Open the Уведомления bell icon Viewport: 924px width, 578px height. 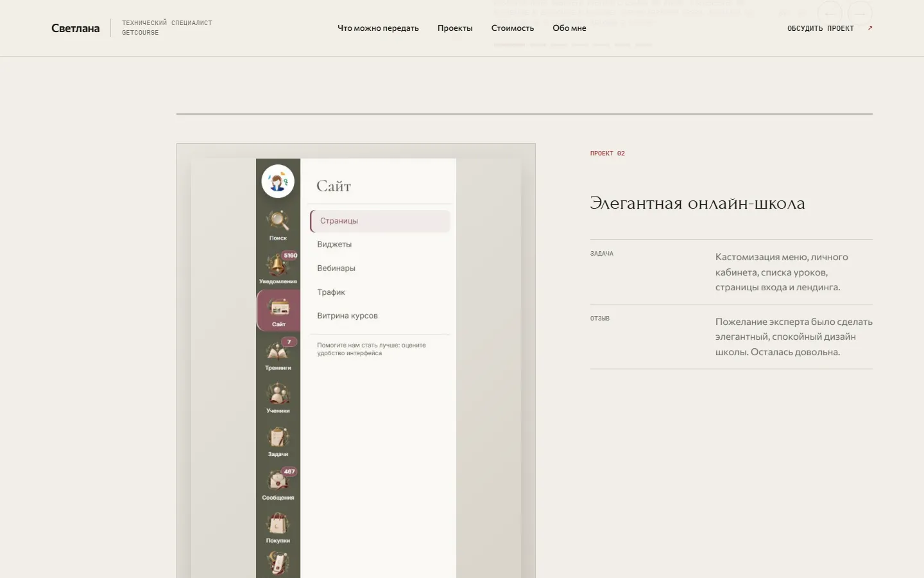coord(277,264)
